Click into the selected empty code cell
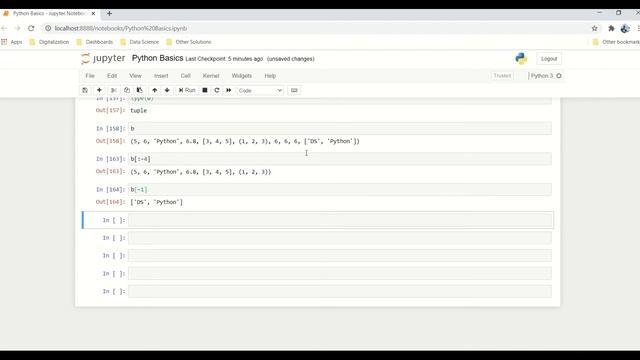The width and height of the screenshot is (640, 360). [340, 220]
